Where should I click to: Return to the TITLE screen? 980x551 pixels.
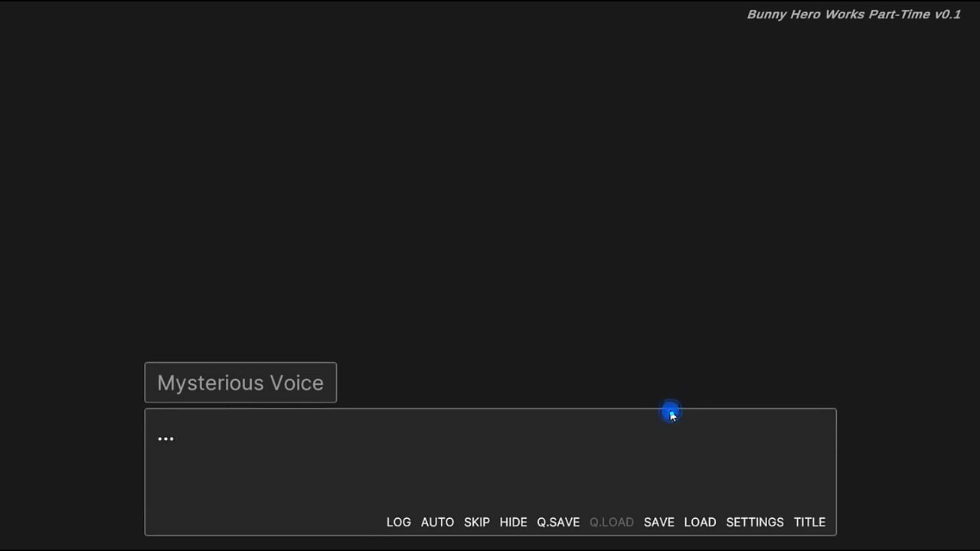tap(809, 522)
